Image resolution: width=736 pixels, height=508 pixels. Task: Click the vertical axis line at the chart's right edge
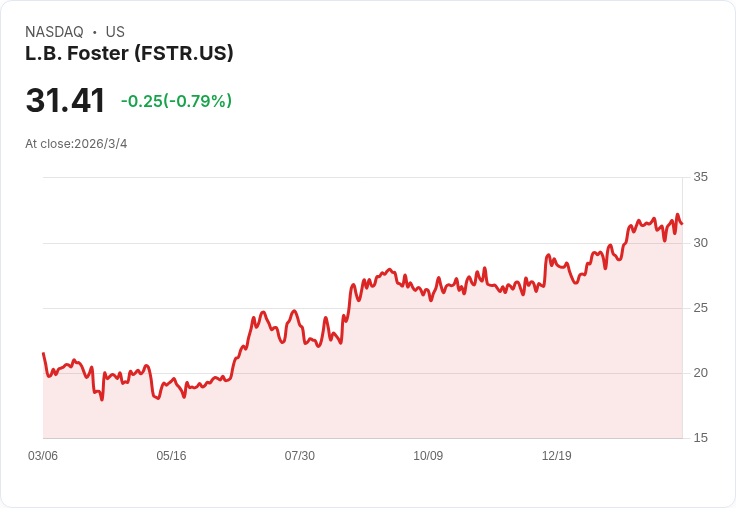coord(683,300)
